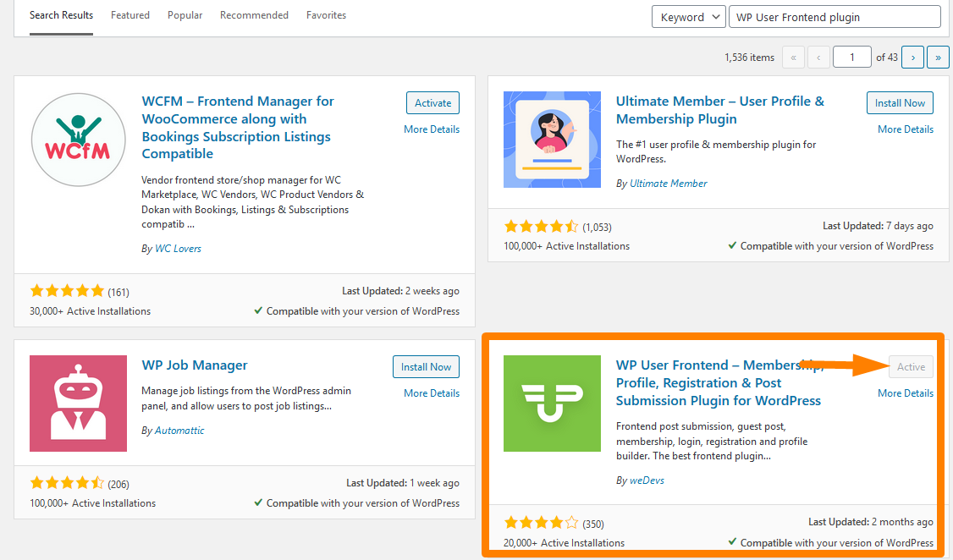The height and width of the screenshot is (560, 953).
Task: Open the weDevs author link
Action: (x=647, y=480)
